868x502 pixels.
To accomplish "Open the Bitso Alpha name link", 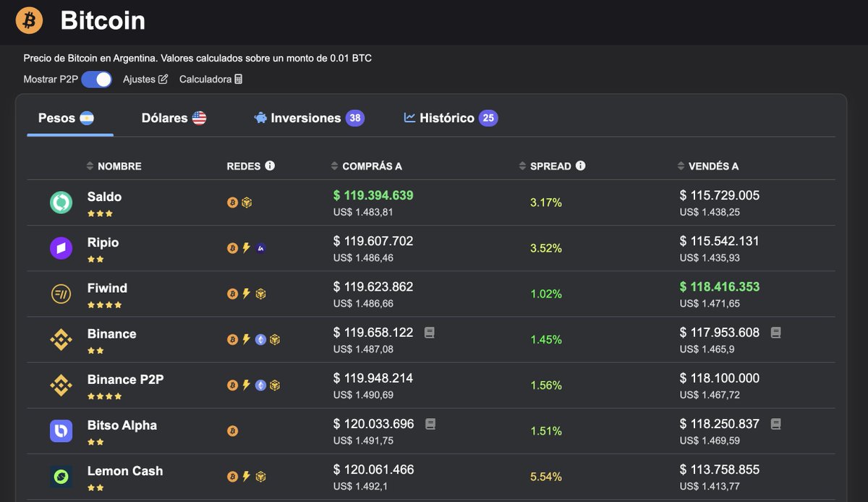I will (x=122, y=425).
